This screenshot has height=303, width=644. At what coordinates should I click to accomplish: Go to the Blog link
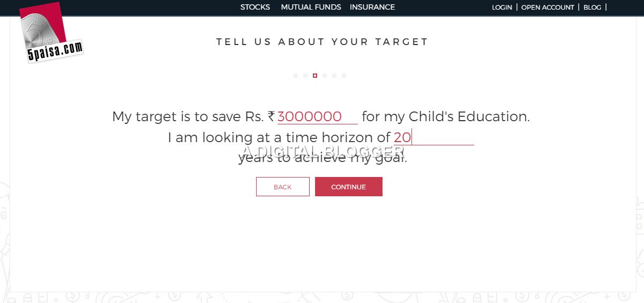tap(592, 8)
